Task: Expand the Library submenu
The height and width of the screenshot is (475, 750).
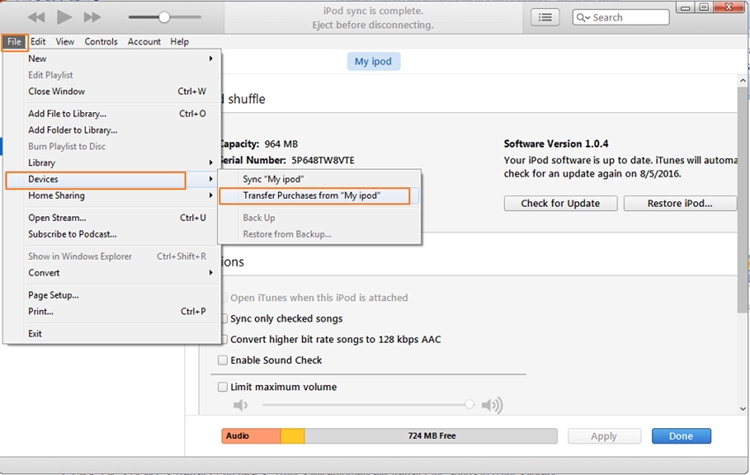Action: (112, 163)
